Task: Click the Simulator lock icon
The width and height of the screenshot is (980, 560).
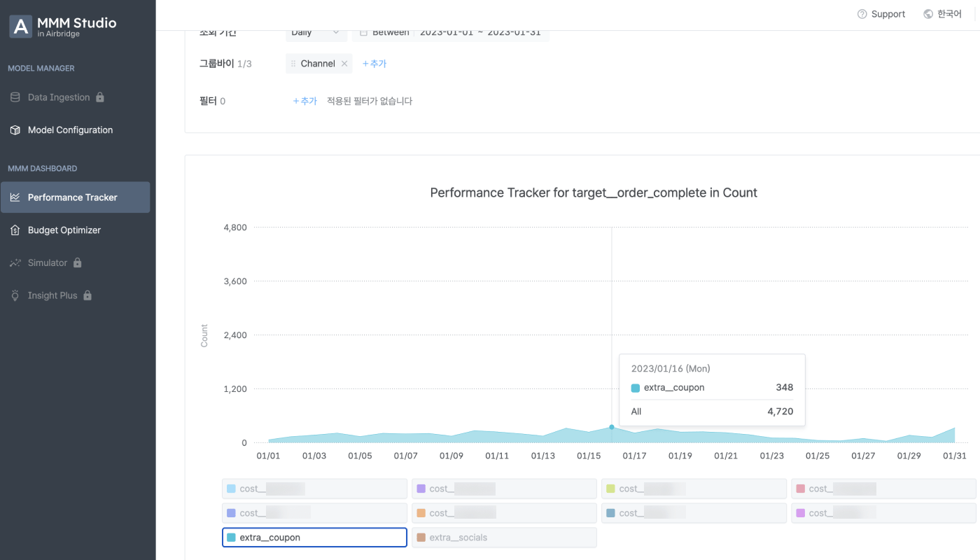Action: tap(78, 262)
